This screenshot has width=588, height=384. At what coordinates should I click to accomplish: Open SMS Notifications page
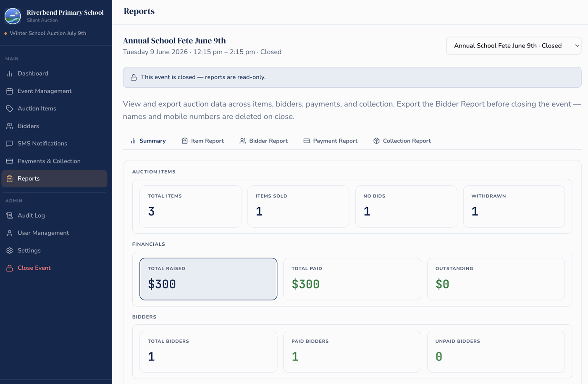(54, 144)
